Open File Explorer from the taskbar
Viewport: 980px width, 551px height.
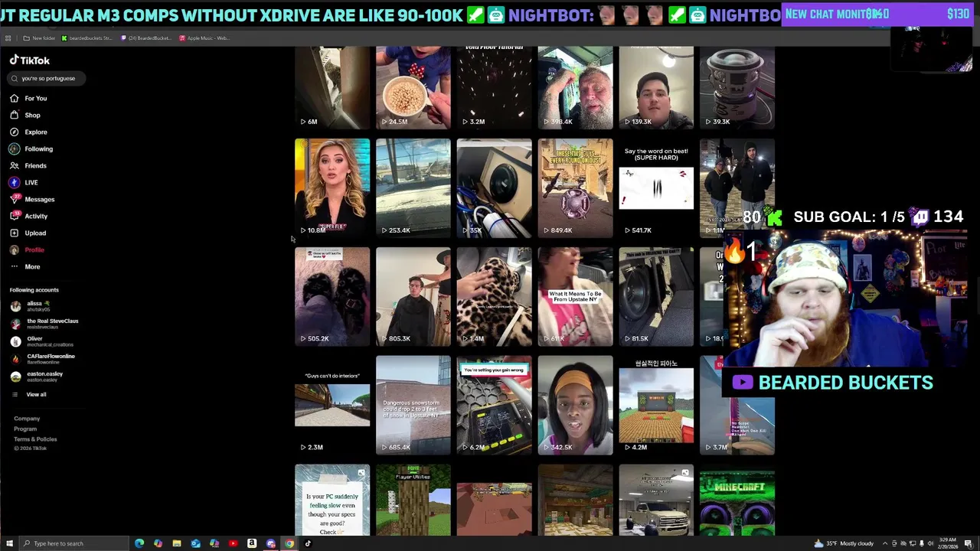tap(177, 543)
